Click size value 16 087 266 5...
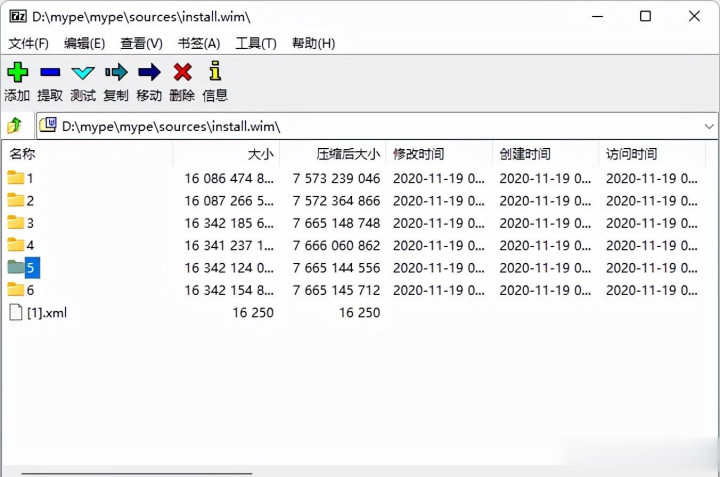 pyautogui.click(x=229, y=201)
